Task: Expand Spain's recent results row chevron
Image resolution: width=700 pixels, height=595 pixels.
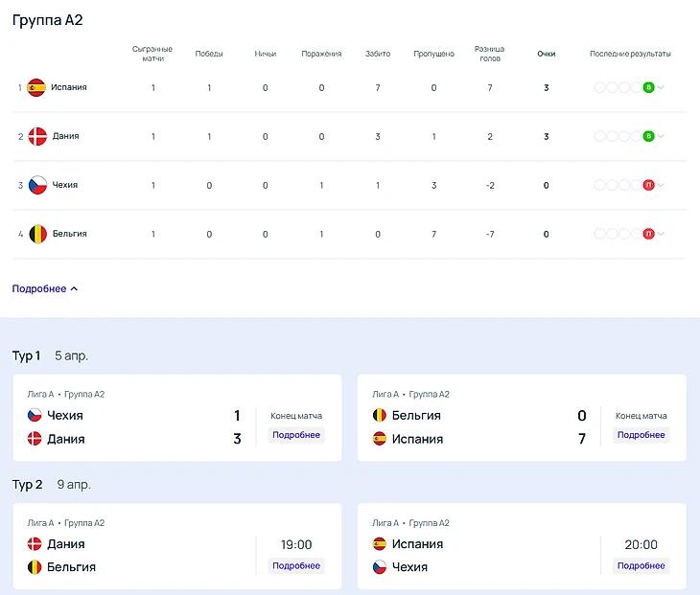Action: click(661, 87)
